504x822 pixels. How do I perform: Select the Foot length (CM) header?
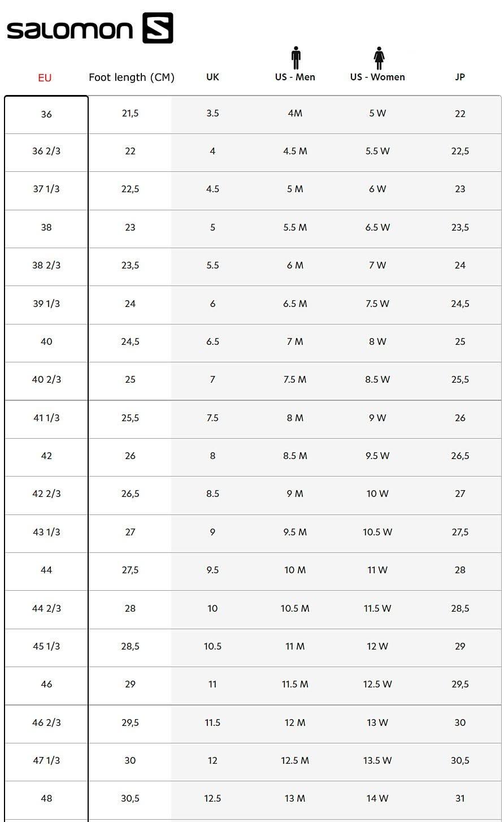[x=131, y=77]
